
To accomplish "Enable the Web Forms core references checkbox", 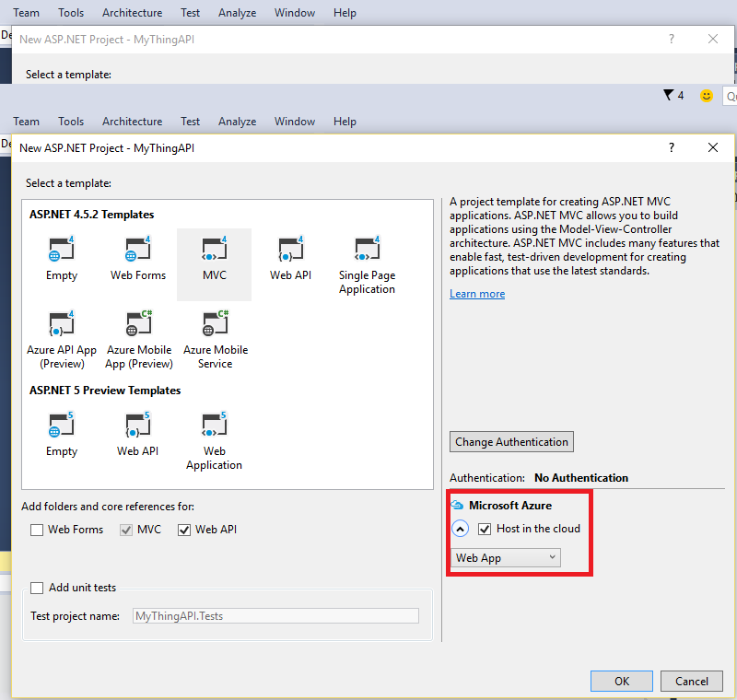I will pos(37,530).
